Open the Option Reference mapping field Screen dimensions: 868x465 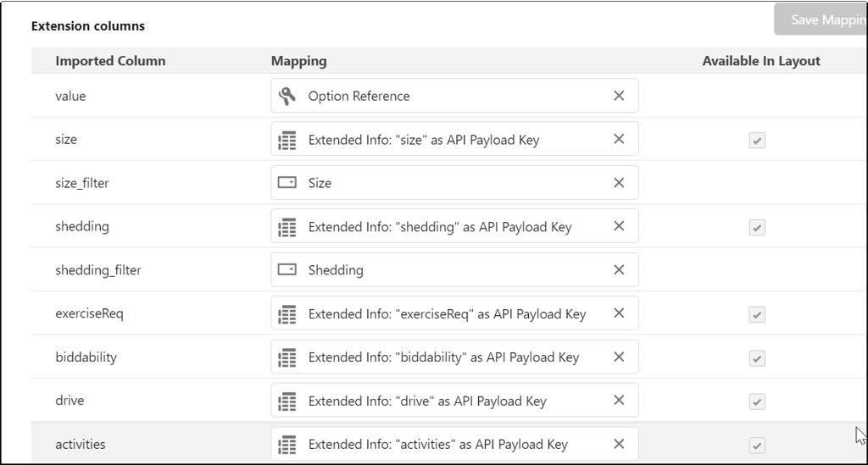point(454,96)
